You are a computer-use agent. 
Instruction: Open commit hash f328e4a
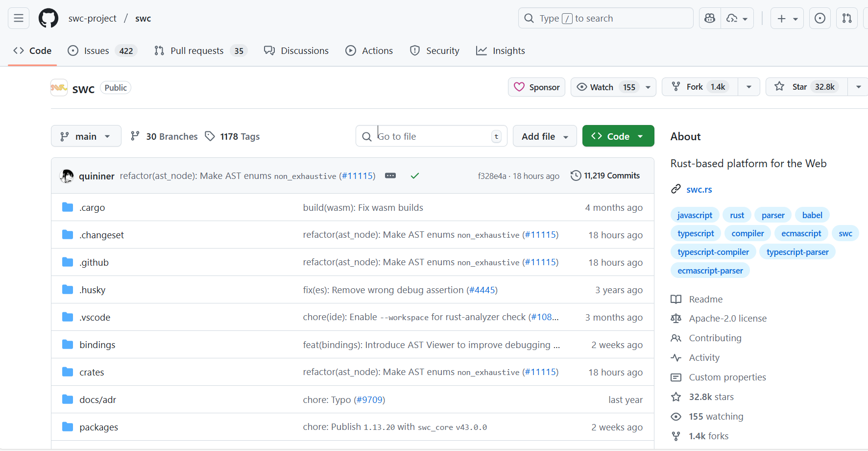[492, 176]
